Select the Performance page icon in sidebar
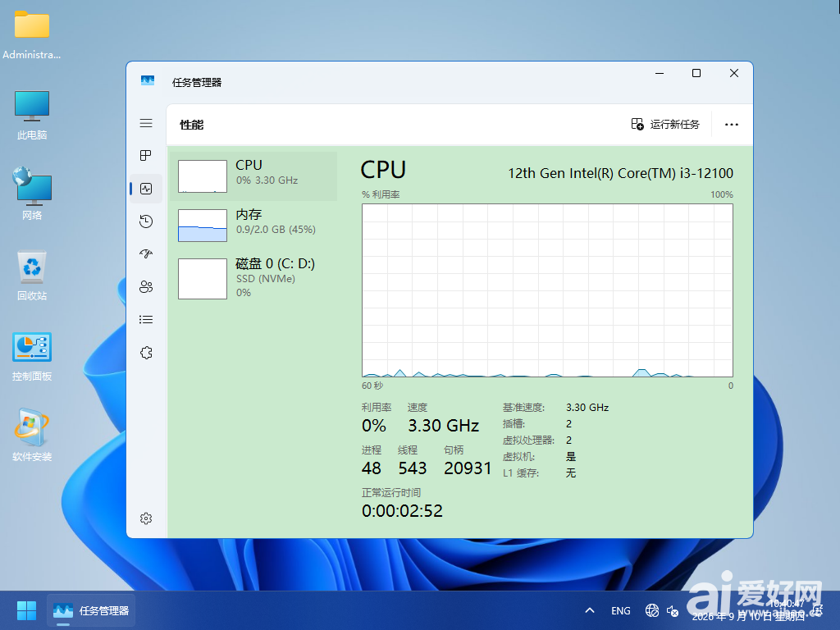840x630 pixels. coord(146,189)
